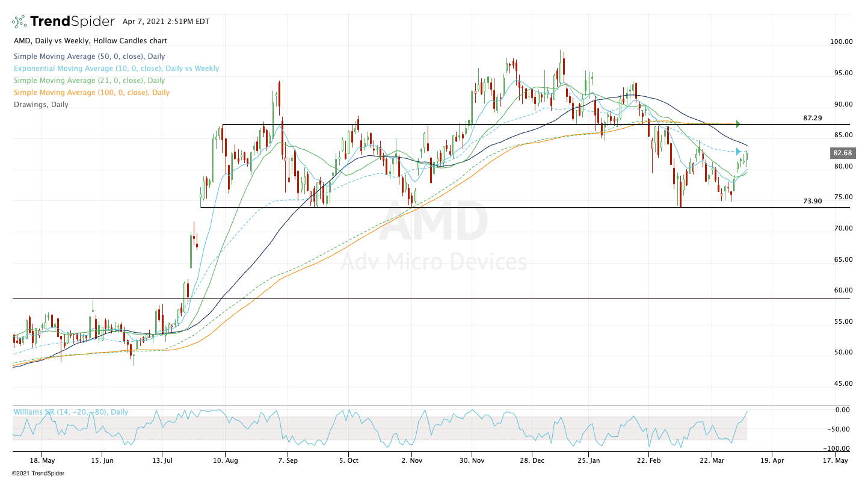Viewport: 868px width, 479px height.
Task: Select the Apr 7, 2021 2:51PM EDT timestamp
Action: tap(166, 22)
